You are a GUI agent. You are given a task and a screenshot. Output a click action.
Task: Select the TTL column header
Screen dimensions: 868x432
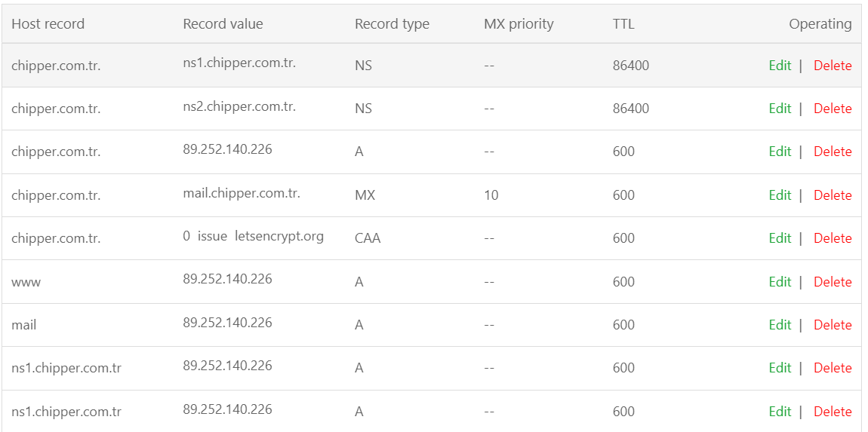[623, 24]
